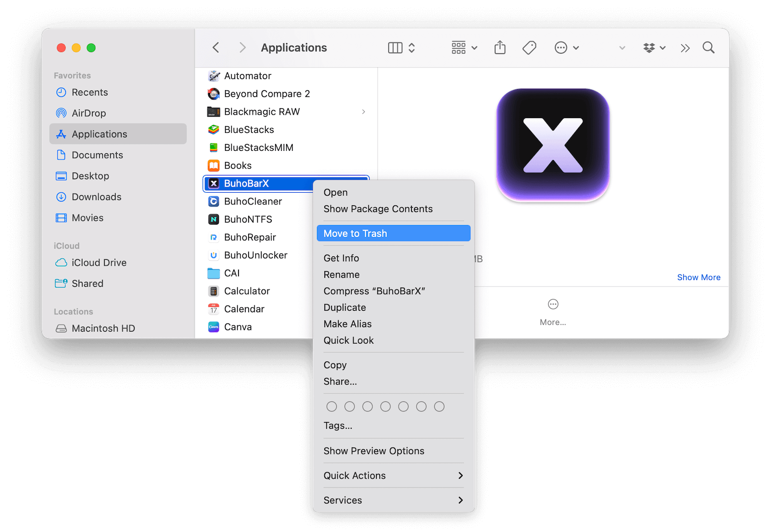This screenshot has width=771, height=532.
Task: Select the Tags icon in the toolbar
Action: pos(529,47)
